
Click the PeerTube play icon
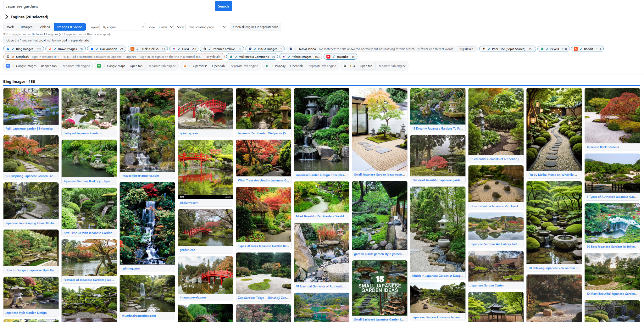point(484,49)
